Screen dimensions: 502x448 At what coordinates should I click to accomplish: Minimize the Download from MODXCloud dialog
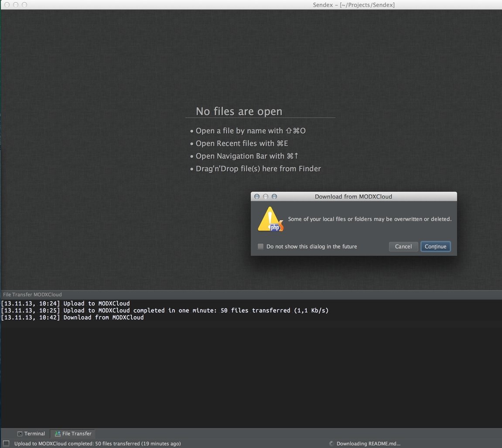[266, 197]
